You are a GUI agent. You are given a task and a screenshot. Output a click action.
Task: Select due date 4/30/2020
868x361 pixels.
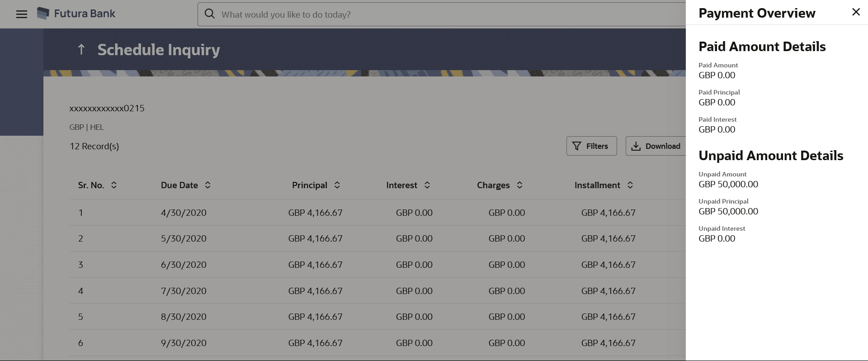point(184,213)
